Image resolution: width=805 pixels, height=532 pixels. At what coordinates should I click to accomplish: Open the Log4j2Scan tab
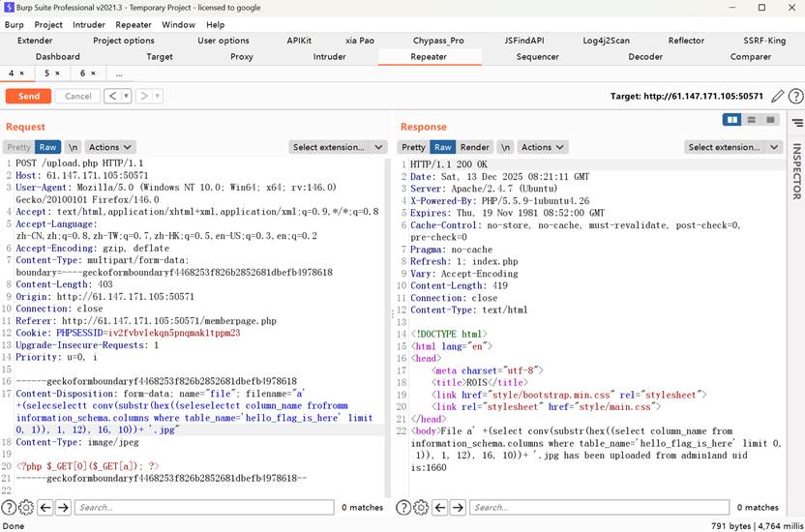click(606, 41)
